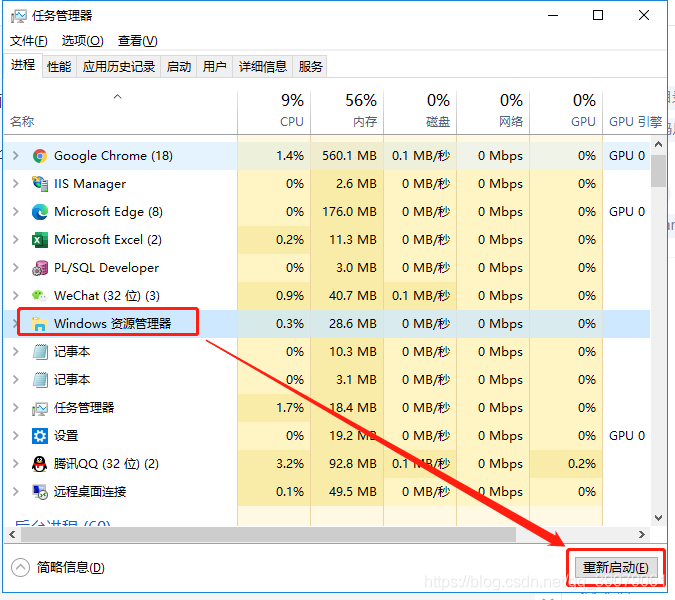Sort by the 内存 column header

coord(347,111)
